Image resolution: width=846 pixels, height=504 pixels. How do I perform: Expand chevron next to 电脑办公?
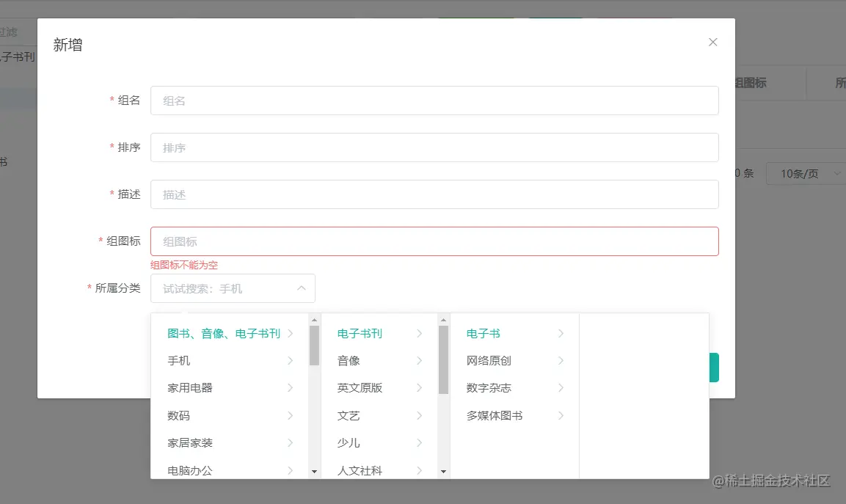(291, 470)
